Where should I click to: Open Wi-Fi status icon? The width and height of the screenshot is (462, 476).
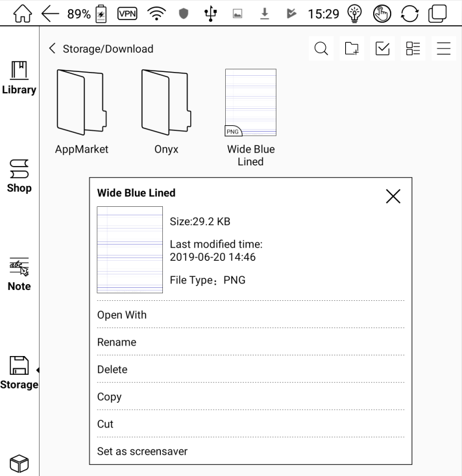[x=156, y=14]
